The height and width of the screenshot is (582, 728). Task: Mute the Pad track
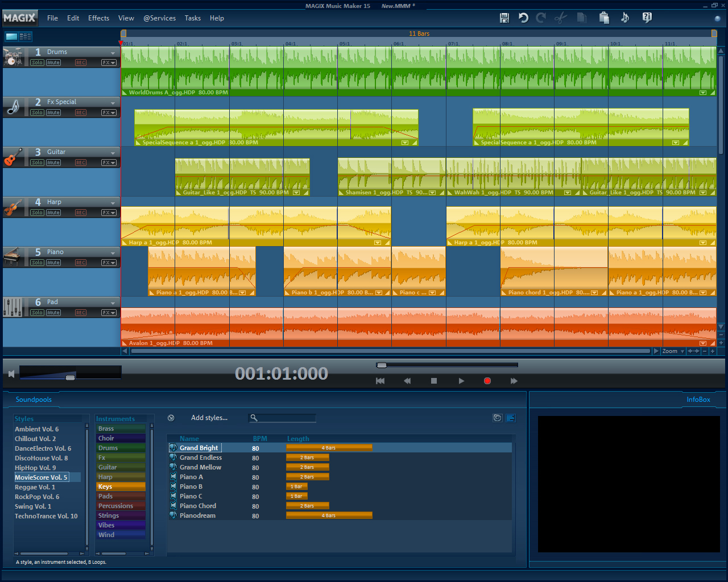[x=53, y=313]
